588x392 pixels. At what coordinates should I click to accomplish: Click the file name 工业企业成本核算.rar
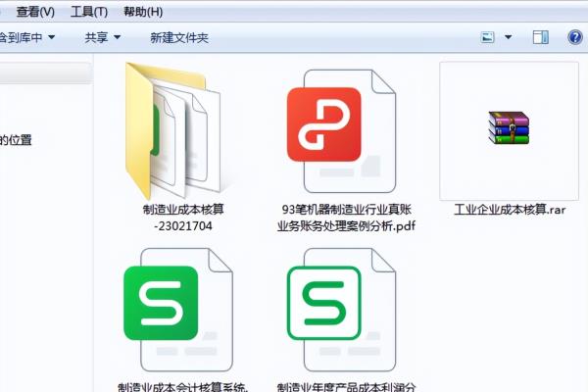tap(510, 210)
